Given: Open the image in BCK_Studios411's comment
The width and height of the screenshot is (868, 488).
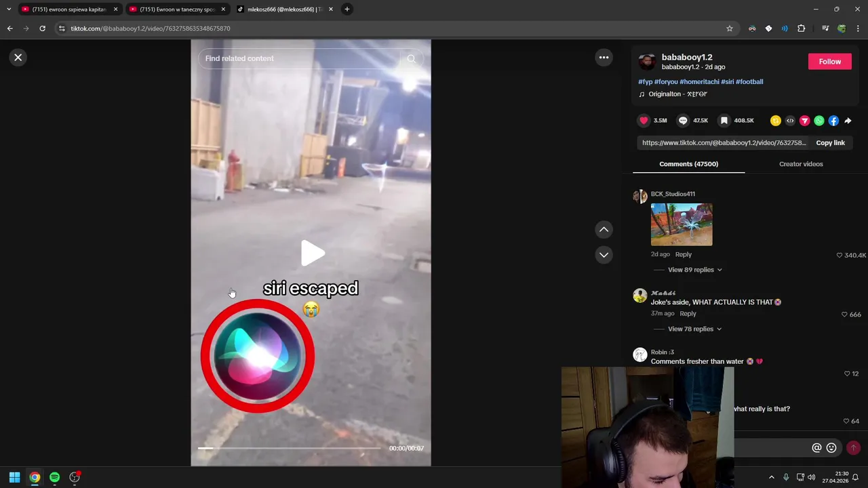Looking at the screenshot, I should (682, 224).
